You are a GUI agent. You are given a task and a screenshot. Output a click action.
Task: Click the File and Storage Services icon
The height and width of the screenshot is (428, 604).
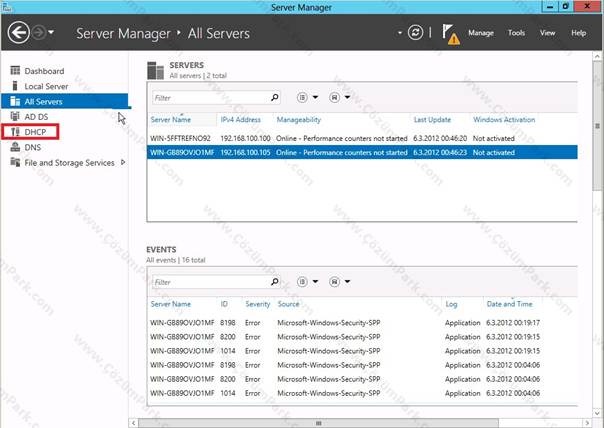15,162
